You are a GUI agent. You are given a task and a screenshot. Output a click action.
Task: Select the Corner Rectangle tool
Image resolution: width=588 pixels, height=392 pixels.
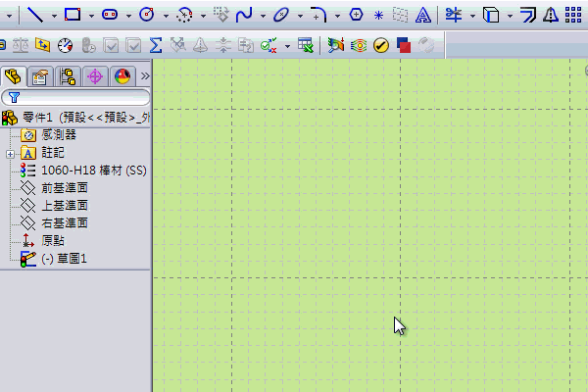coord(73,15)
